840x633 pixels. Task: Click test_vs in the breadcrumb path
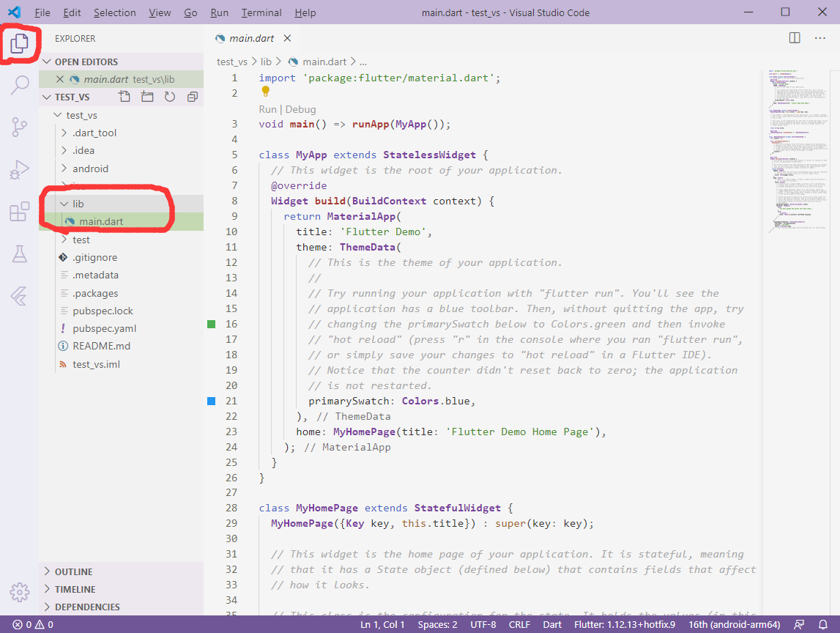[x=232, y=62]
